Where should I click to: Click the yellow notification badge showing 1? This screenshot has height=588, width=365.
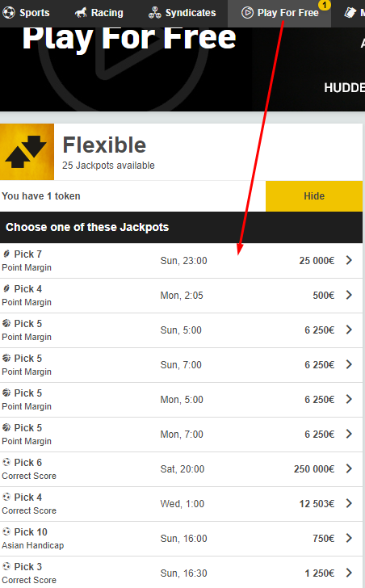pos(324,5)
